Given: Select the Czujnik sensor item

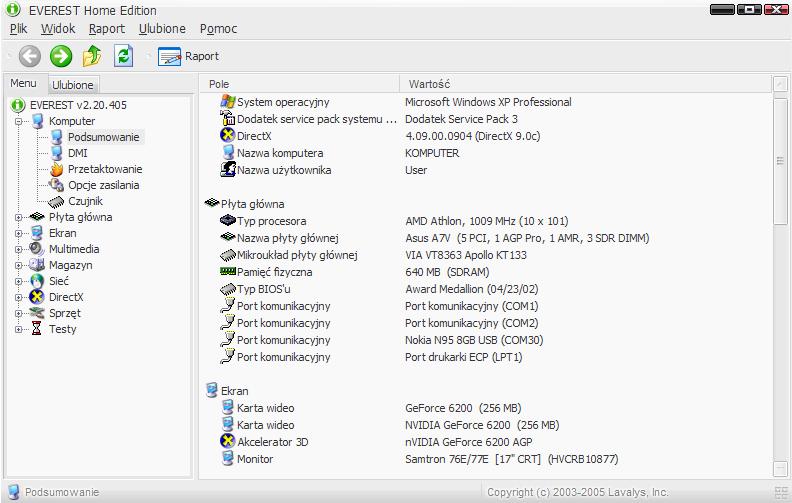Looking at the screenshot, I should point(85,201).
